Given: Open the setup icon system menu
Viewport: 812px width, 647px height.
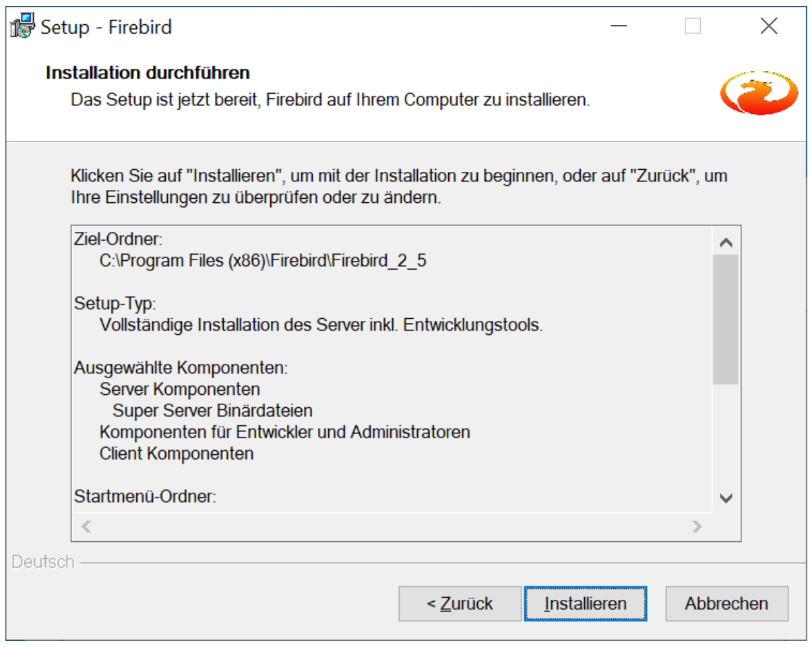Looking at the screenshot, I should click(x=23, y=27).
